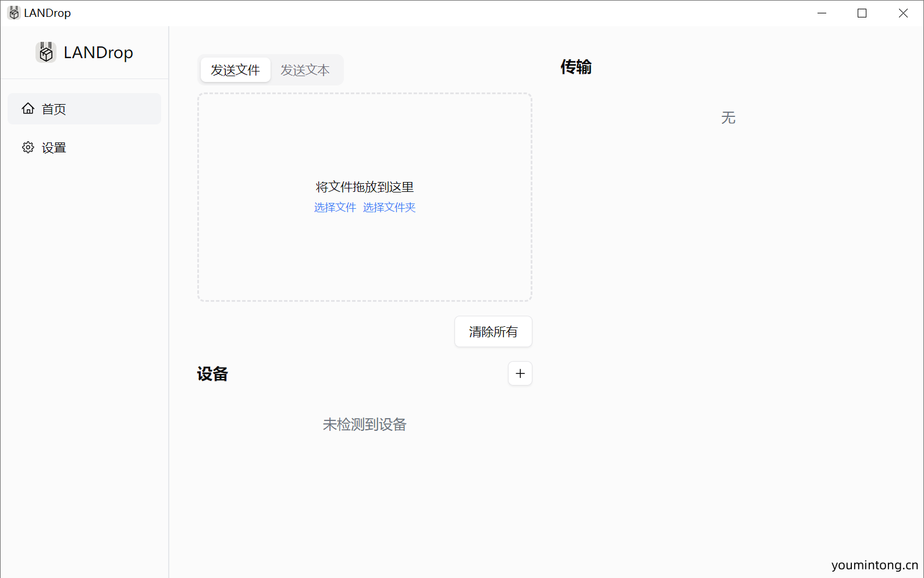Click the LANDrop title bar app icon
Viewport: 924px width, 578px height.
coord(14,13)
